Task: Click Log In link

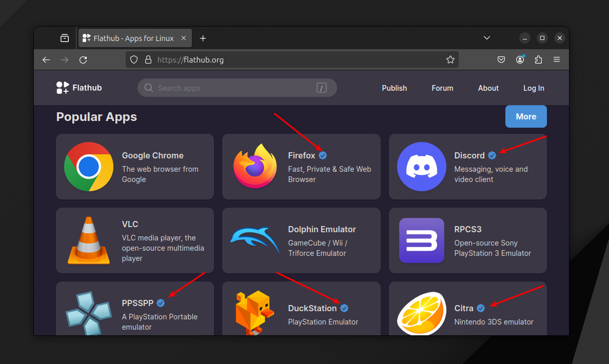Action: pyautogui.click(x=534, y=88)
